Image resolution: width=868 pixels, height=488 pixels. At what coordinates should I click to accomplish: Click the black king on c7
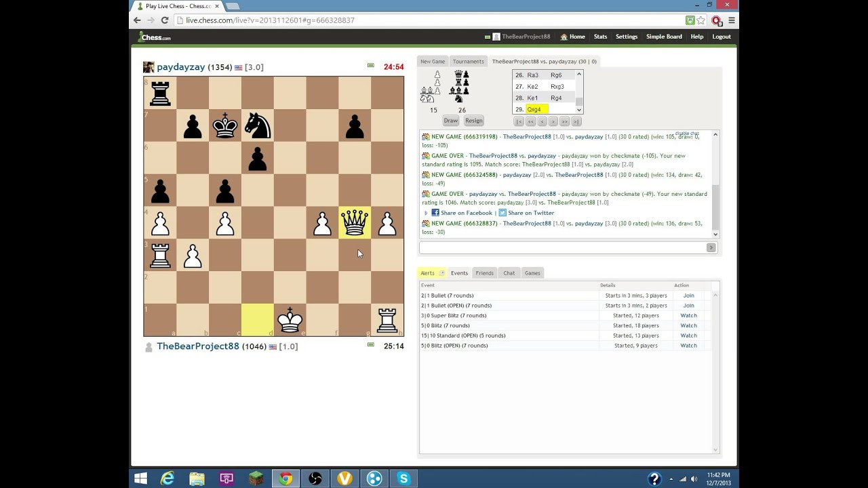point(225,125)
